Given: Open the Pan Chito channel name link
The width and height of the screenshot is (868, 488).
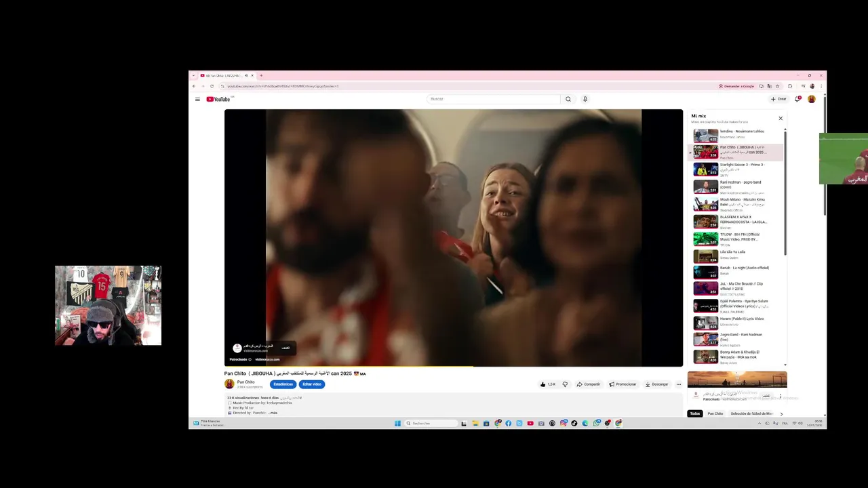Looking at the screenshot, I should tap(245, 382).
